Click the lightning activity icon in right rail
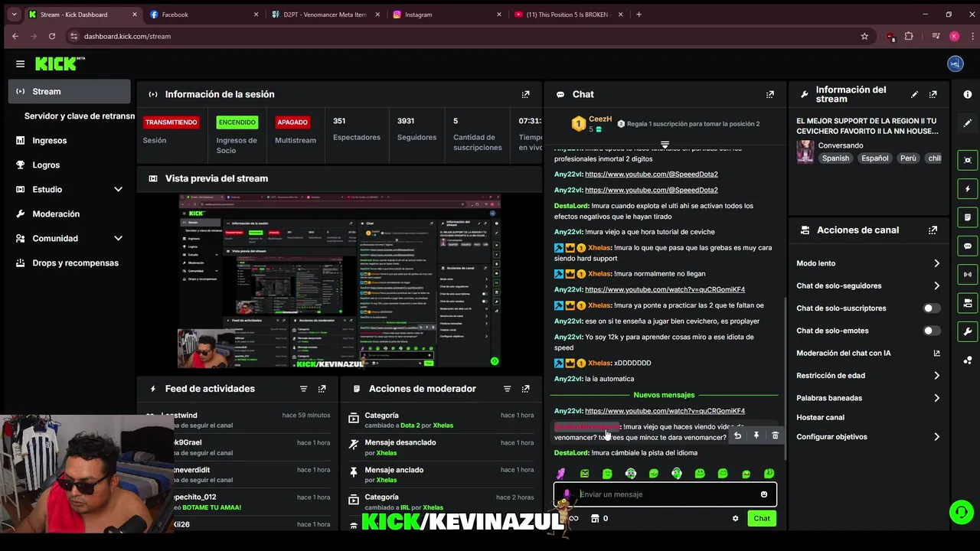The height and width of the screenshot is (551, 980). pyautogui.click(x=968, y=189)
